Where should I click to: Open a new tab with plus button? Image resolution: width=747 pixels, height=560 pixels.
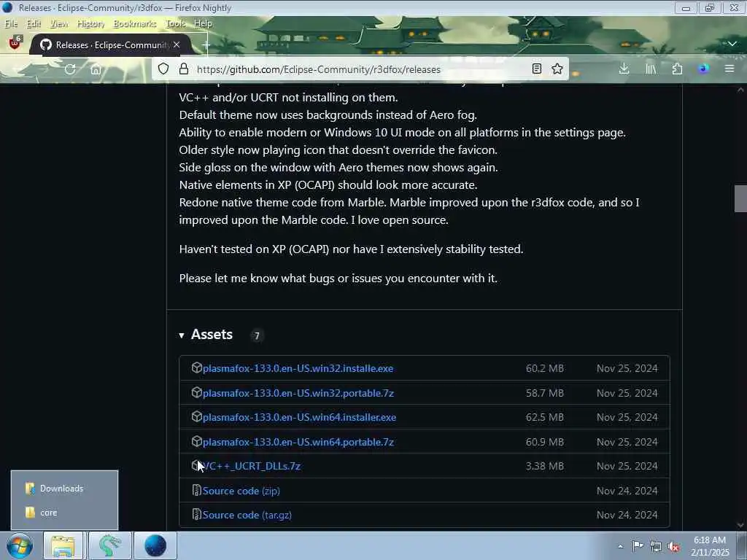tap(206, 44)
